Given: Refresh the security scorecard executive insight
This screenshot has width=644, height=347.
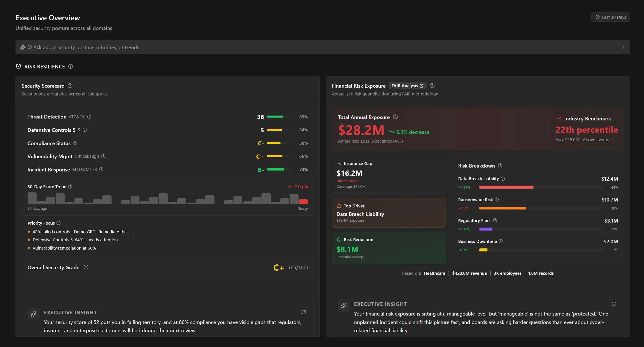Looking at the screenshot, I should (303, 312).
